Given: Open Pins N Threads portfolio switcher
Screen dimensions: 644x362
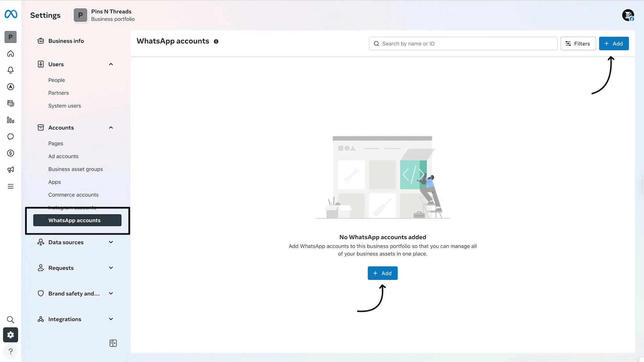Looking at the screenshot, I should (104, 15).
